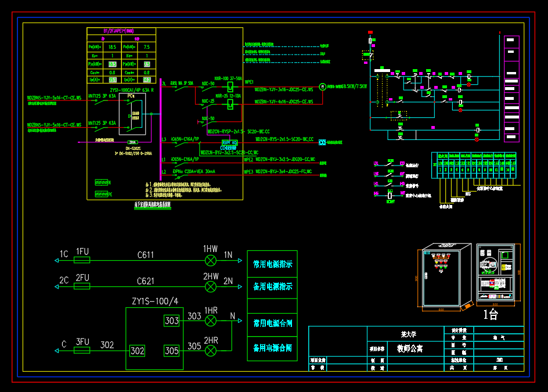Click the 教师公寓 project name text
The image size is (548, 392).
click(x=410, y=348)
